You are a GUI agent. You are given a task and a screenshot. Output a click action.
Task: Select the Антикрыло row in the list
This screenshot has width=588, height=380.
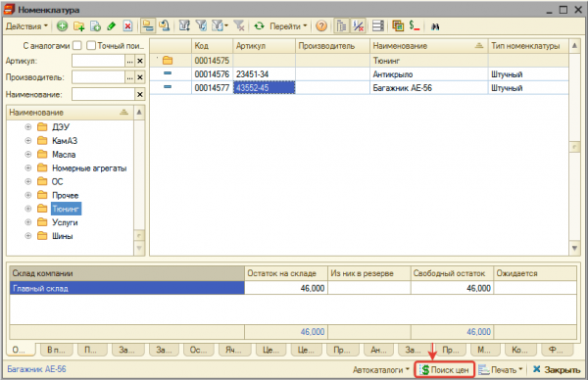pos(360,74)
